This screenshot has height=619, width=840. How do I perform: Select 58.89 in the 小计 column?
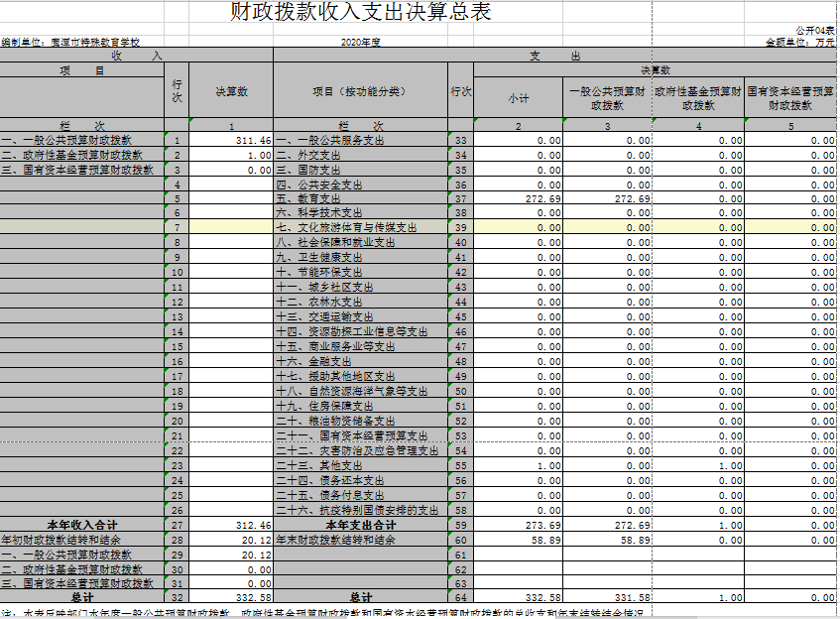518,541
